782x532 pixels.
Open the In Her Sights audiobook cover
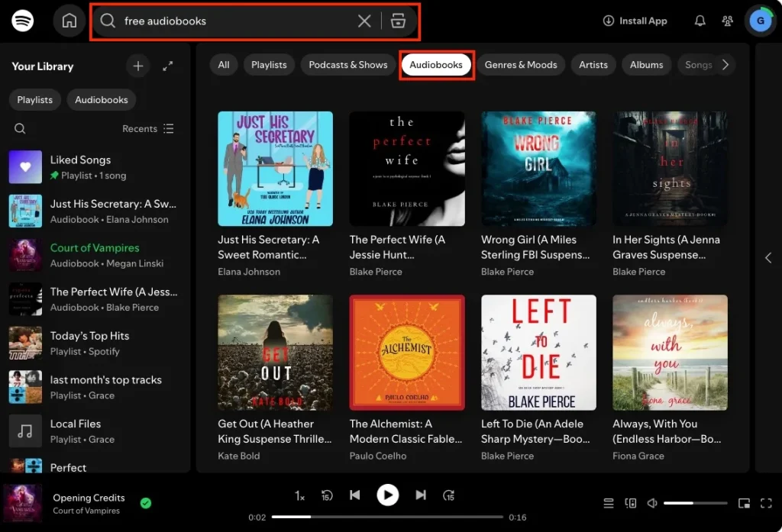coord(670,169)
